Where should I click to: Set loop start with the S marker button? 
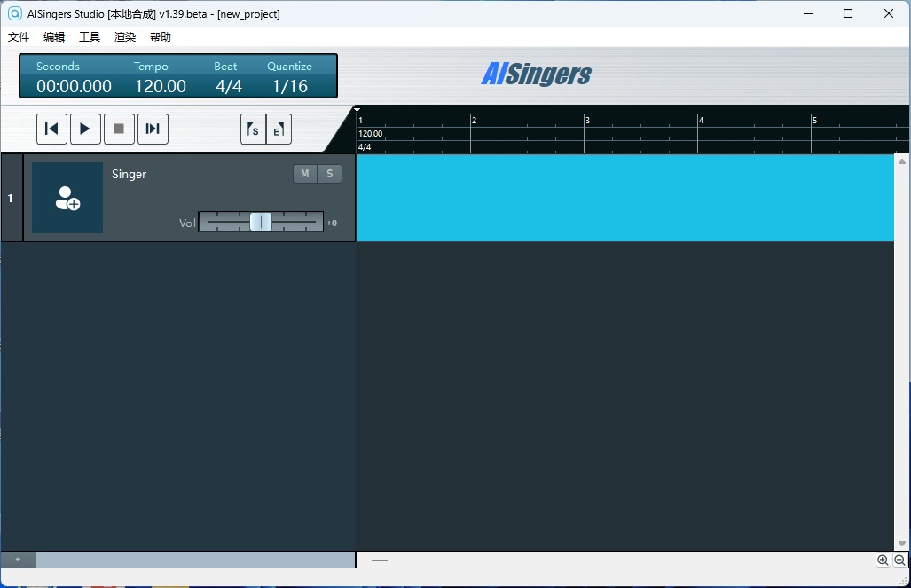pos(254,129)
